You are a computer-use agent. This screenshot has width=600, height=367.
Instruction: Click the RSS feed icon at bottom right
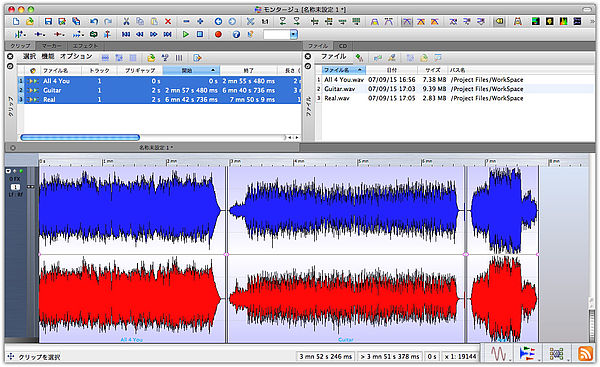585,353
